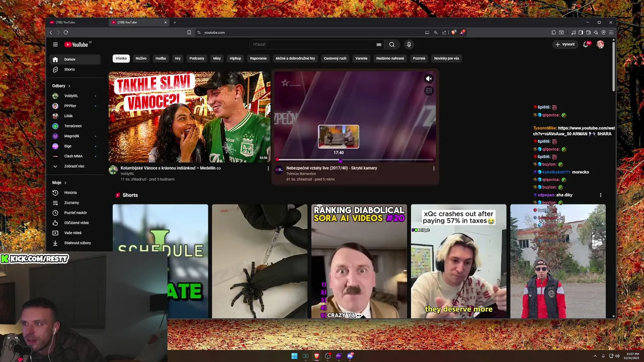Open the Ranking Diabolical Sora AI Short

coord(359,261)
